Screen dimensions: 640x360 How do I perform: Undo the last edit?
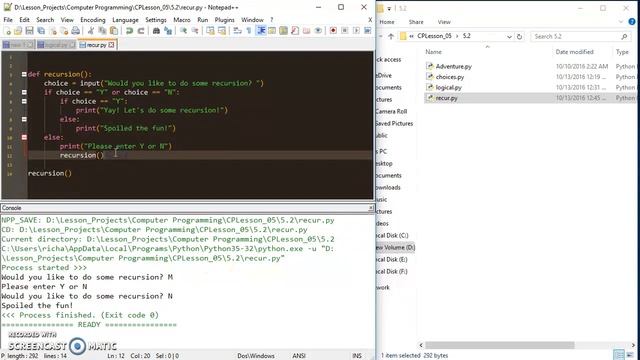pos(129,31)
